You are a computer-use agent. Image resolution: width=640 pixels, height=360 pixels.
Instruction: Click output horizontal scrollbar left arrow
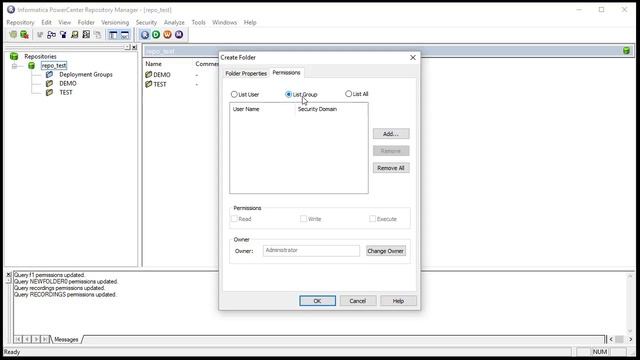pyautogui.click(x=611, y=339)
